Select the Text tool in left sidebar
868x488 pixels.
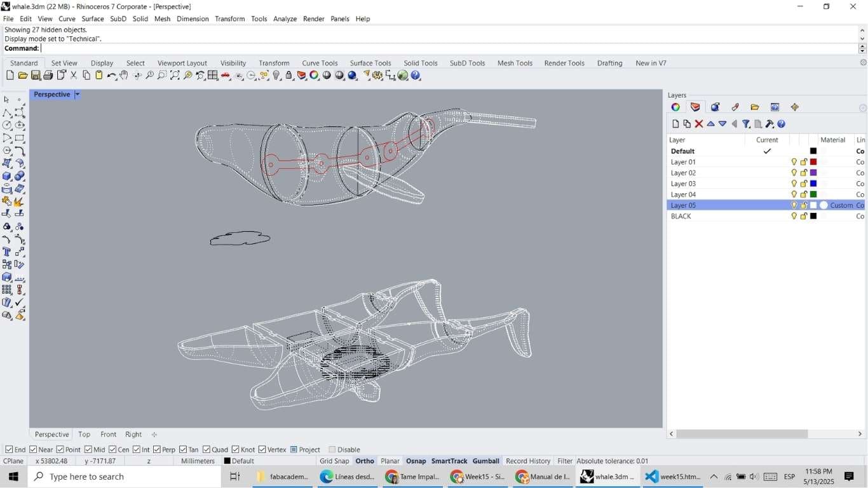coord(7,252)
